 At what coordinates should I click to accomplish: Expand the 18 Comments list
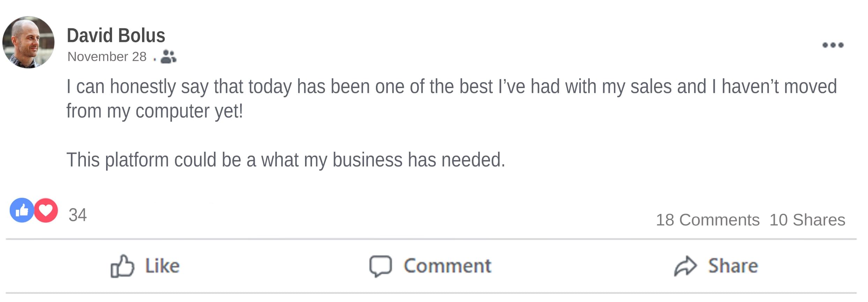point(707,220)
